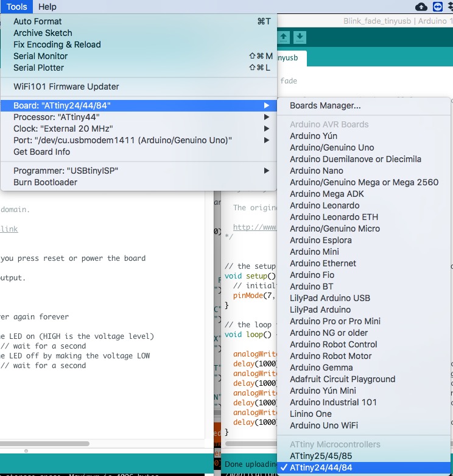Click 'pinMode(7,' code line
The height and width of the screenshot is (476, 453).
click(x=254, y=296)
